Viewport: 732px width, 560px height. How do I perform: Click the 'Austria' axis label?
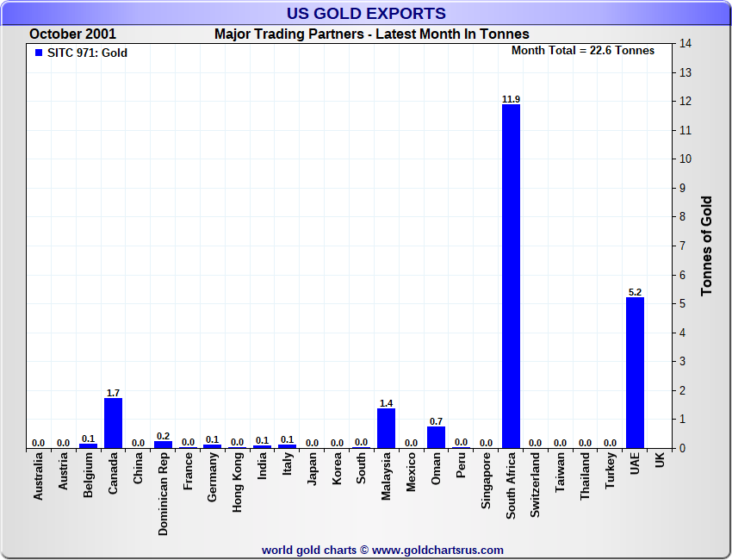(x=63, y=470)
